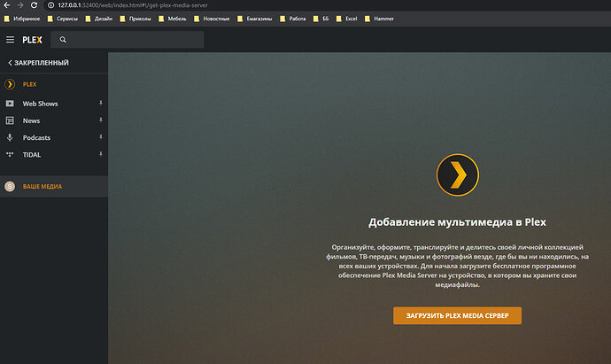611x364 pixels.
Task: Click the large Plex logo circle
Action: tap(458, 175)
